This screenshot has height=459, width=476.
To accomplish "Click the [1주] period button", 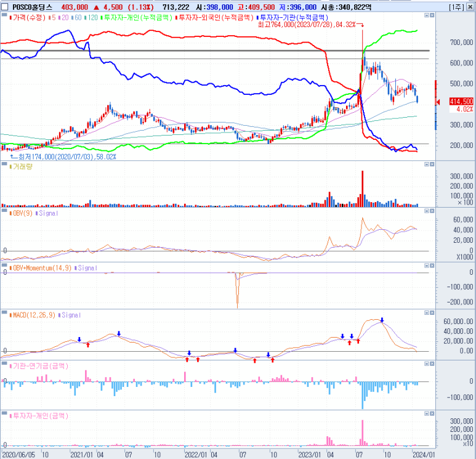I will (x=456, y=7).
